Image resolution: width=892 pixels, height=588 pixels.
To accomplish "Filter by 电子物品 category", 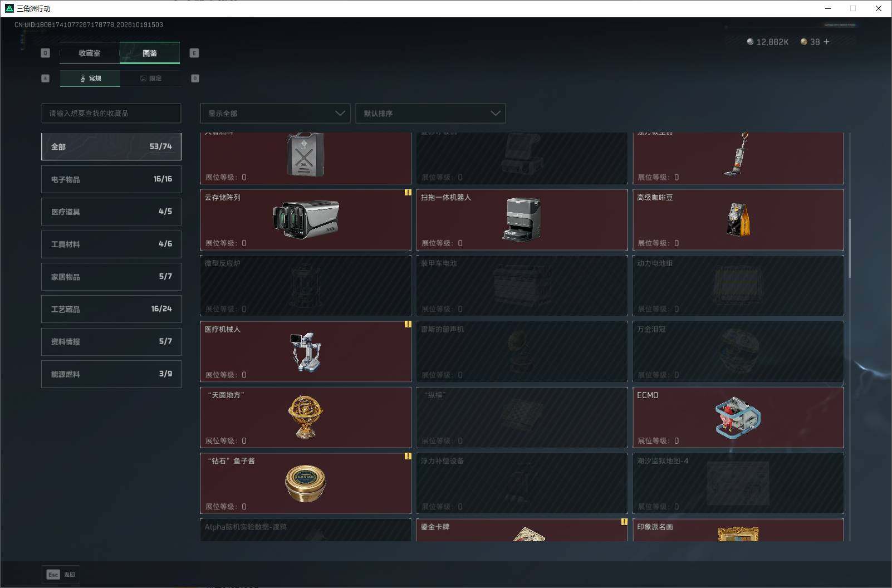I will (x=111, y=179).
